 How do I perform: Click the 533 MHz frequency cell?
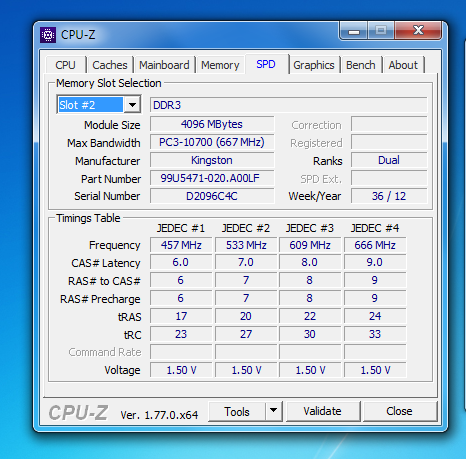pos(246,245)
